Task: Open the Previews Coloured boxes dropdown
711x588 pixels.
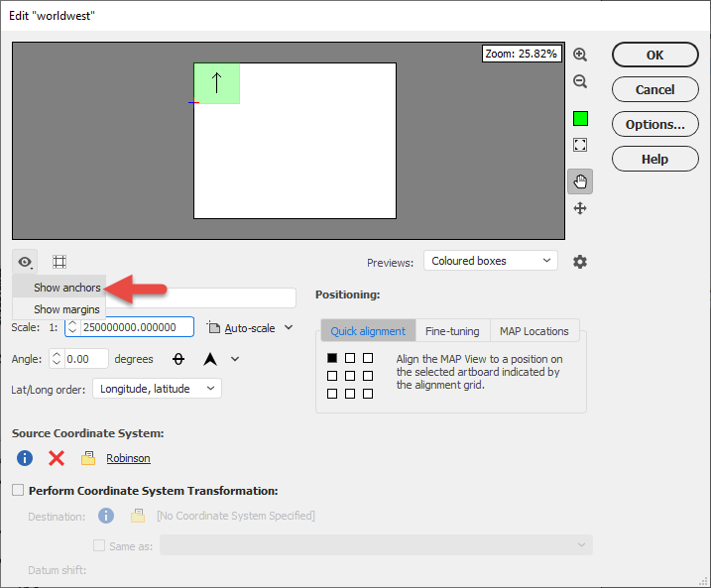Action: click(491, 261)
